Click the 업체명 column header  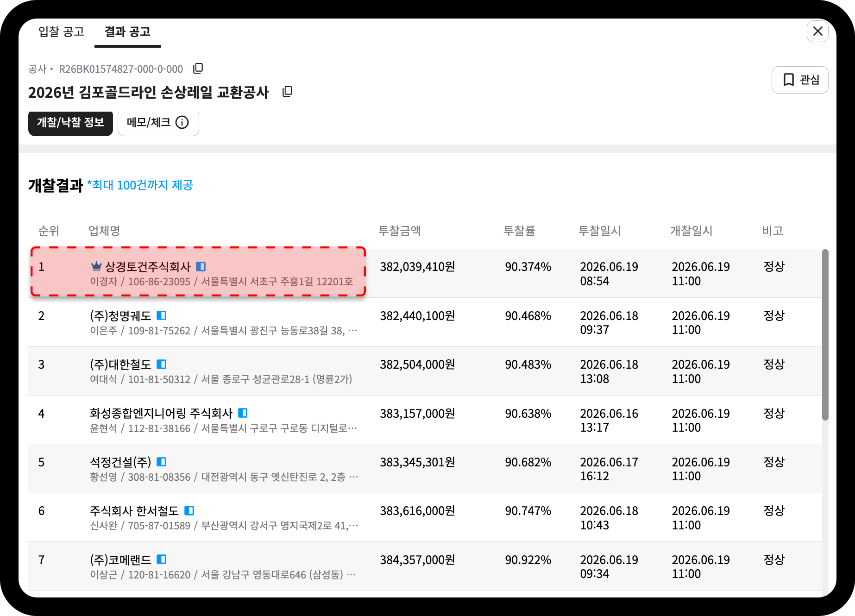[x=104, y=231]
